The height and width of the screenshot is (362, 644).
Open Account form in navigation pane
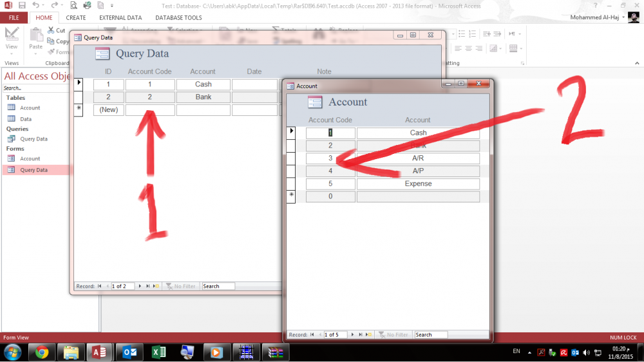click(x=30, y=158)
